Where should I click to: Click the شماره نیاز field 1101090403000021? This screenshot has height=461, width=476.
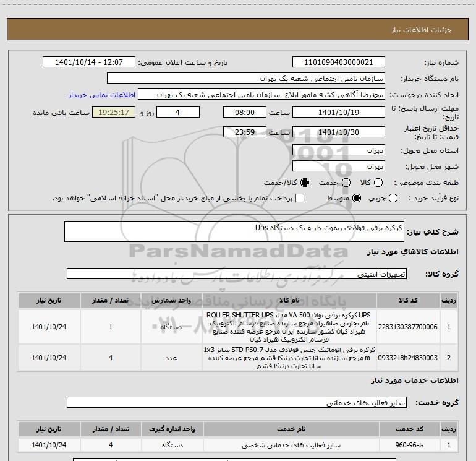click(x=339, y=62)
